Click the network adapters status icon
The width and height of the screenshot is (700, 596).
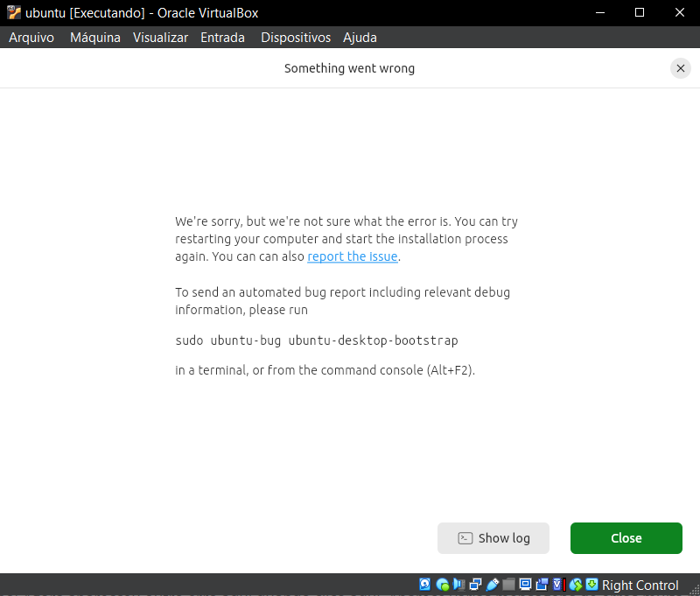[x=475, y=585]
